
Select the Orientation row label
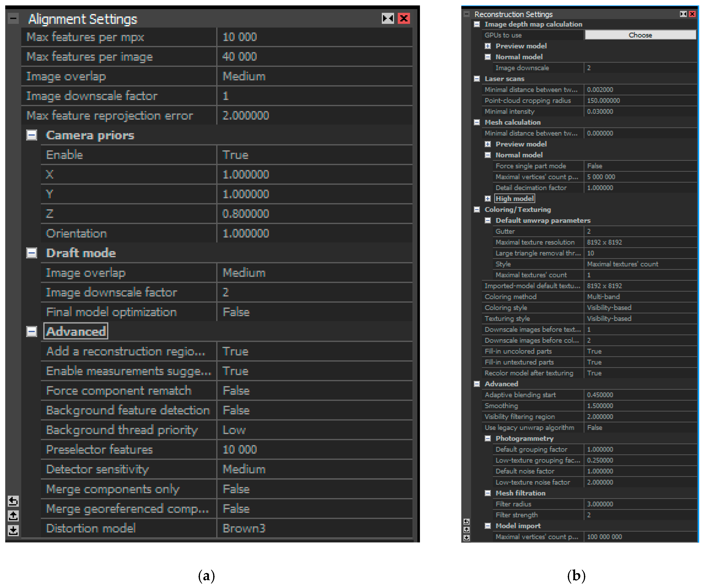76,233
